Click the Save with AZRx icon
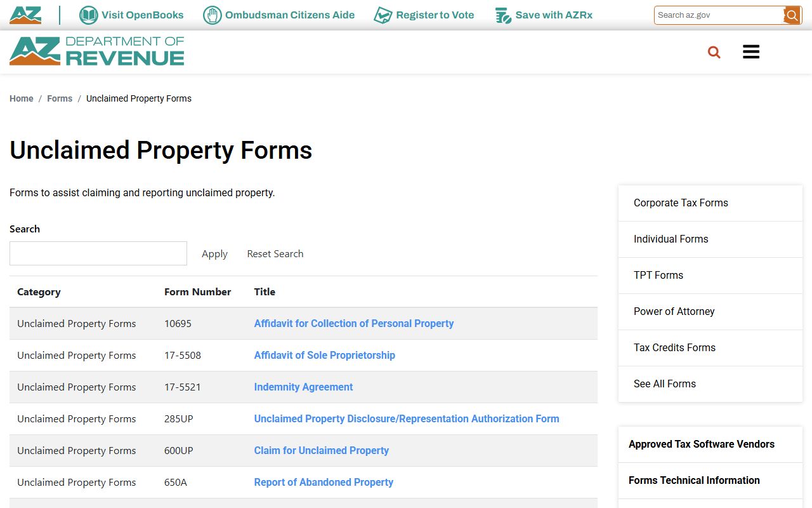This screenshot has width=812, height=508. (503, 15)
